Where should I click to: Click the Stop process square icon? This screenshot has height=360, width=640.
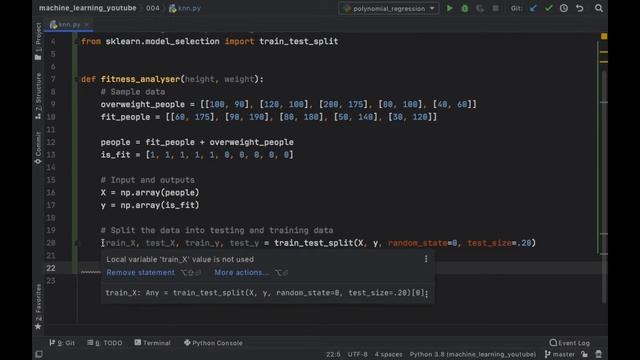tap(495, 8)
